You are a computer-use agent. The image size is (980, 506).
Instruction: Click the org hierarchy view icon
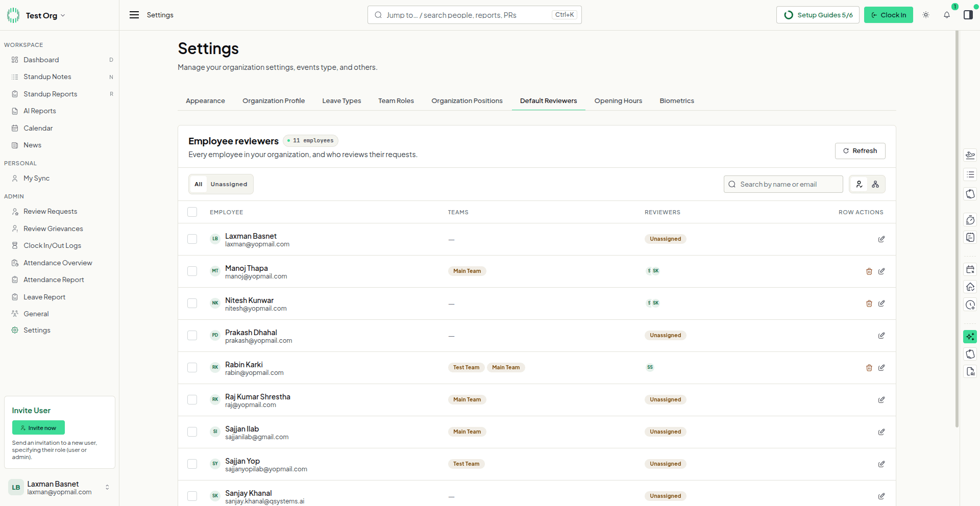(875, 184)
